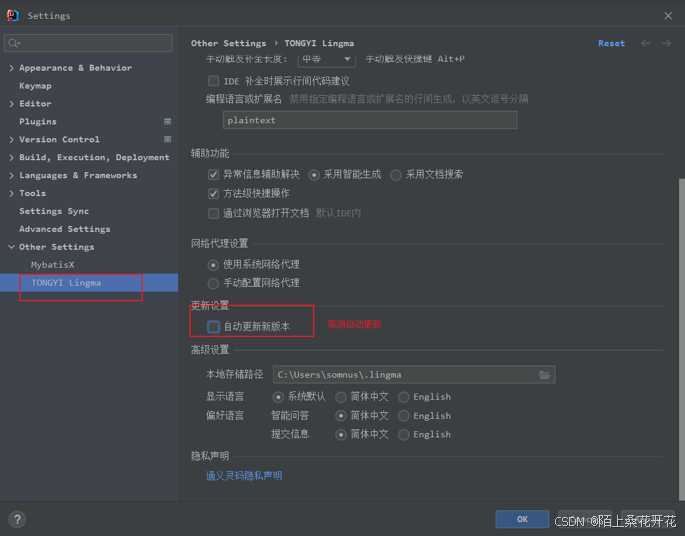Open 通义灵码隐私声明 link

tap(244, 476)
